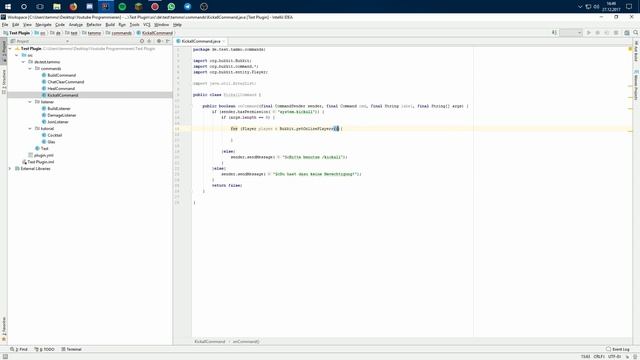
Task: Collapse the tutorial package node
Action: pos(30,129)
